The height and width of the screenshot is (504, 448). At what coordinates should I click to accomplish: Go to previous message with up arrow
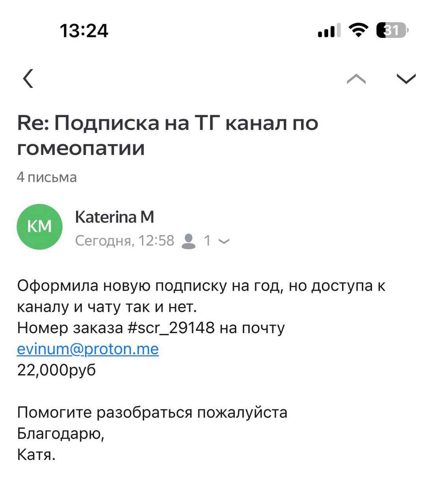point(356,79)
